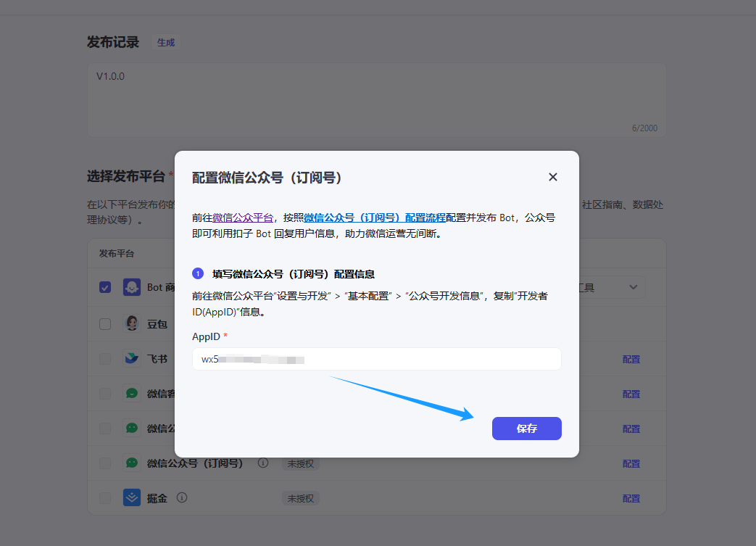
Task: Click the 掘金 logo icon
Action: (x=131, y=498)
